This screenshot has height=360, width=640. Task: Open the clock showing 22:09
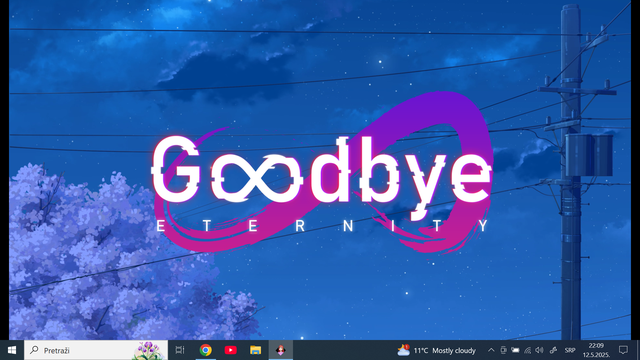(596, 350)
